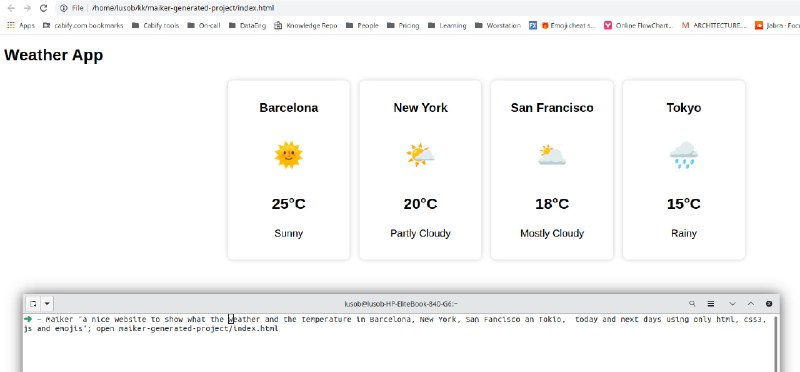The width and height of the screenshot is (800, 372).
Task: Click the terminal vertical scrollbar
Action: click(775, 343)
